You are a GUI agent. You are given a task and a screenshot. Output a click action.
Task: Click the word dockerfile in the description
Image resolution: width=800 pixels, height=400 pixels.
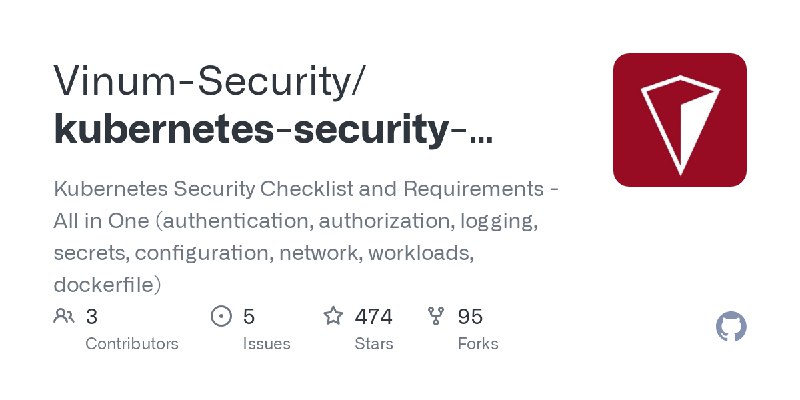[x=107, y=285]
